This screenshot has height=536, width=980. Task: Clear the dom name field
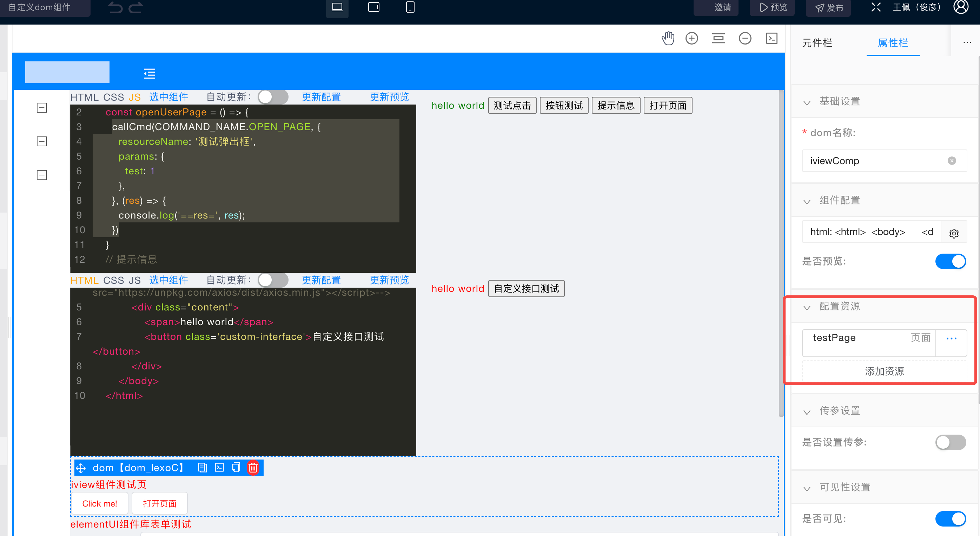tap(952, 161)
